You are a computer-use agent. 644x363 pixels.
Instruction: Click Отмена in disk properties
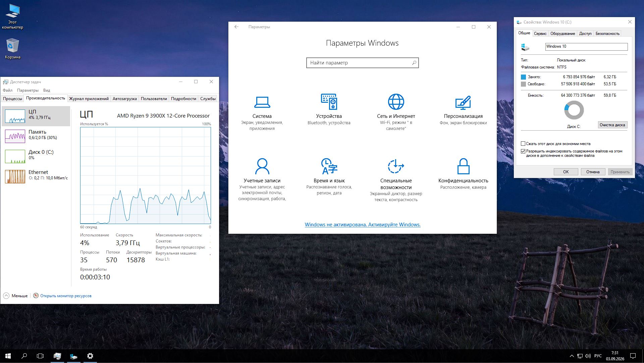pyautogui.click(x=593, y=172)
